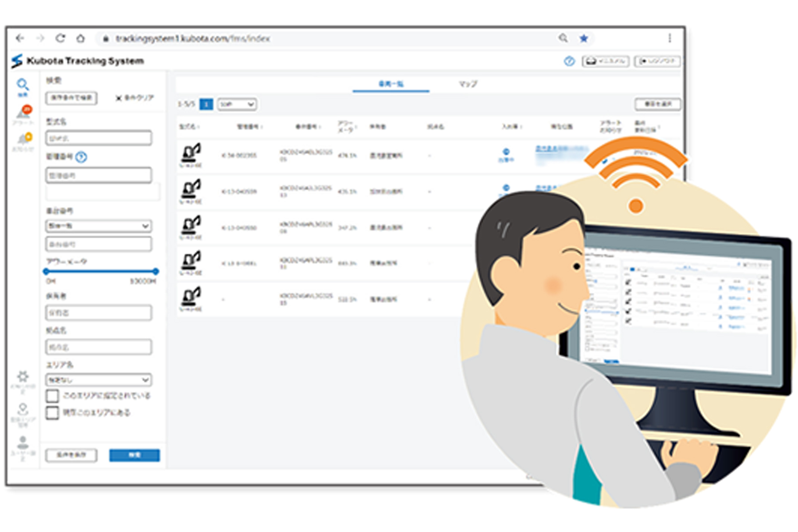This screenshot has height=532, width=798.
Task: Click the padlock icon in the address bar
Action: click(x=106, y=39)
